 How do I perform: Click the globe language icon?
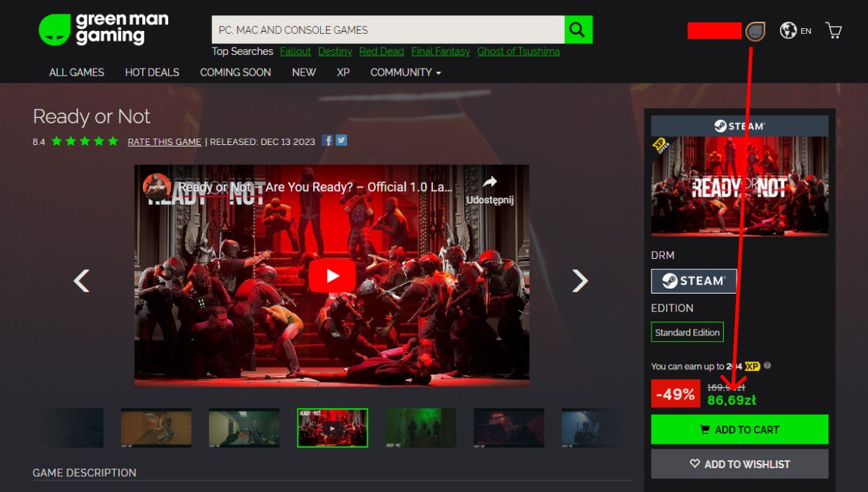pyautogui.click(x=788, y=30)
